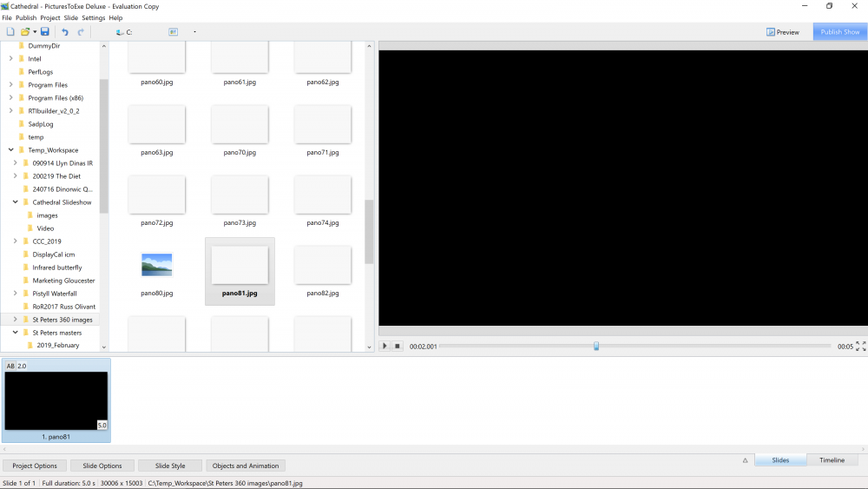Enter fullscreen preview mode

point(860,346)
